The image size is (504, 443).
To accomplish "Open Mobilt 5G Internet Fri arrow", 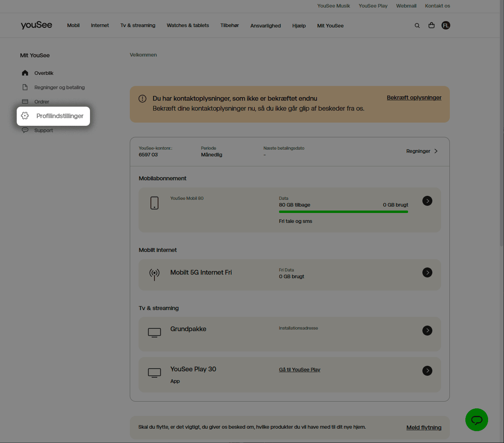I will tap(427, 273).
